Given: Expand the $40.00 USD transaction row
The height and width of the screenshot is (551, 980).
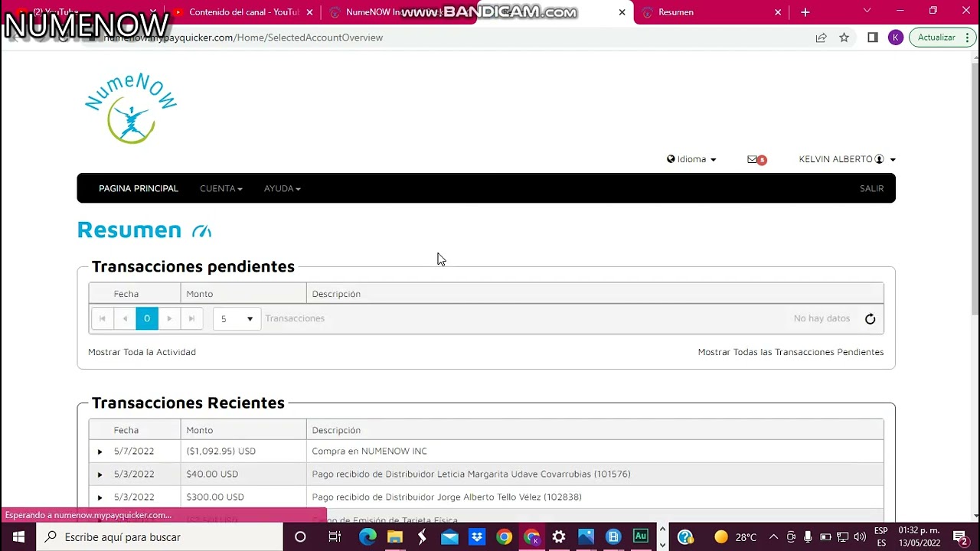Looking at the screenshot, I should [x=100, y=474].
